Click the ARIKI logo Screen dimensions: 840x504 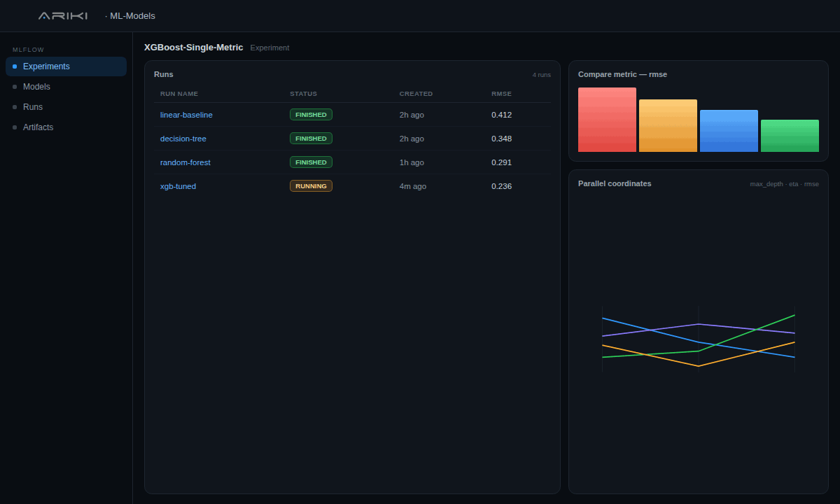tap(63, 15)
